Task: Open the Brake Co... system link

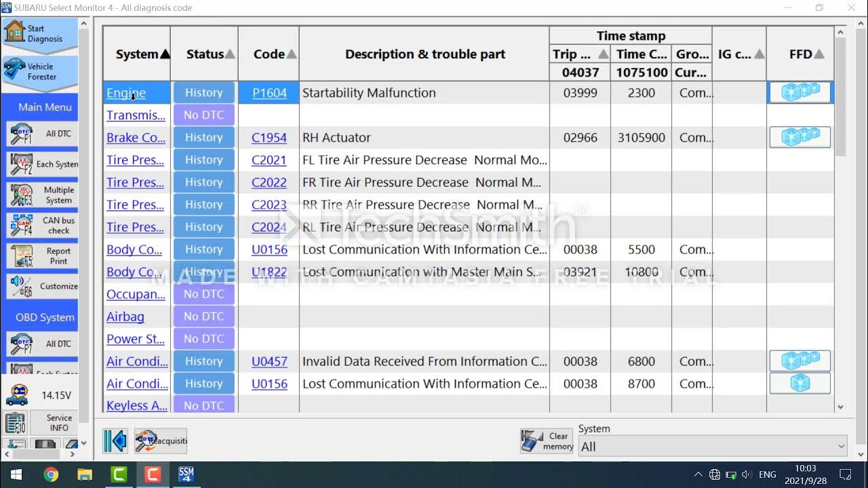Action: 136,138
